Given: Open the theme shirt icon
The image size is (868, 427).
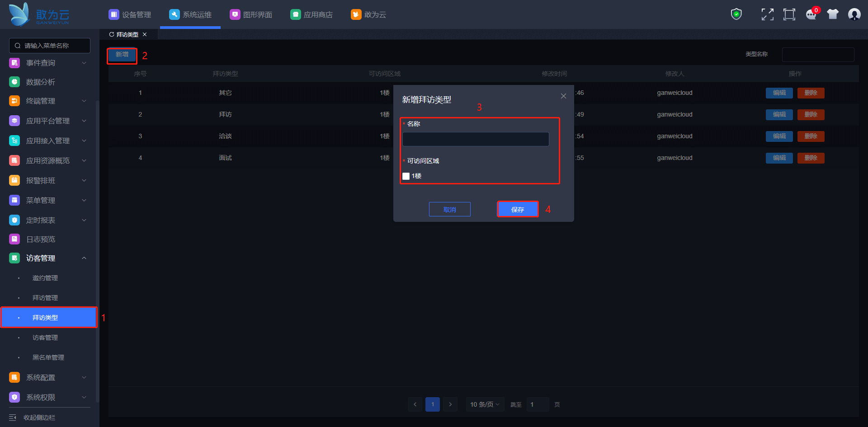Looking at the screenshot, I should 833,14.
